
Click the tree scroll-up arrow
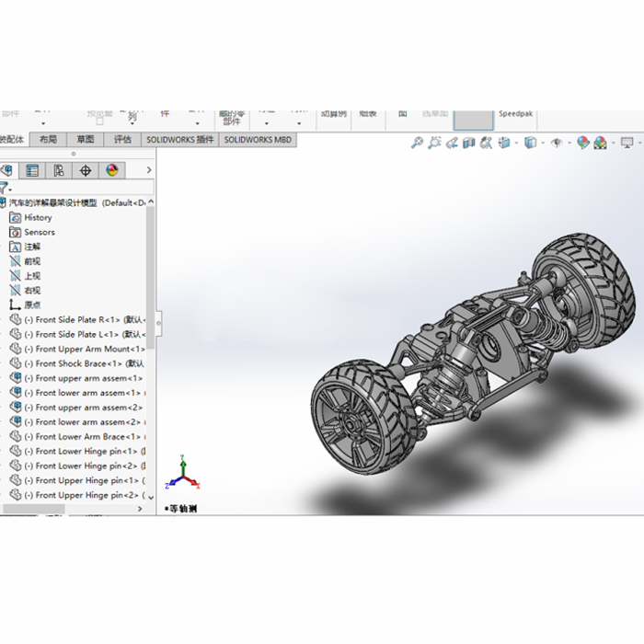(151, 201)
